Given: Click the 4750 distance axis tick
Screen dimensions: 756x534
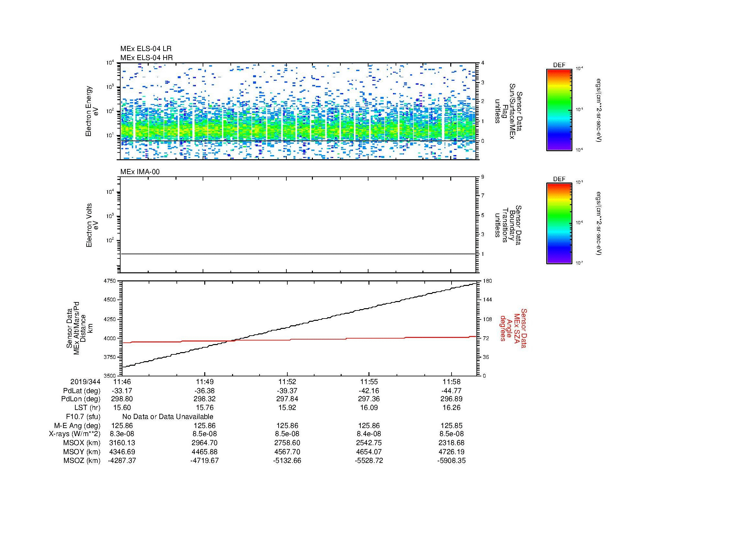Looking at the screenshot, I should coord(110,281).
